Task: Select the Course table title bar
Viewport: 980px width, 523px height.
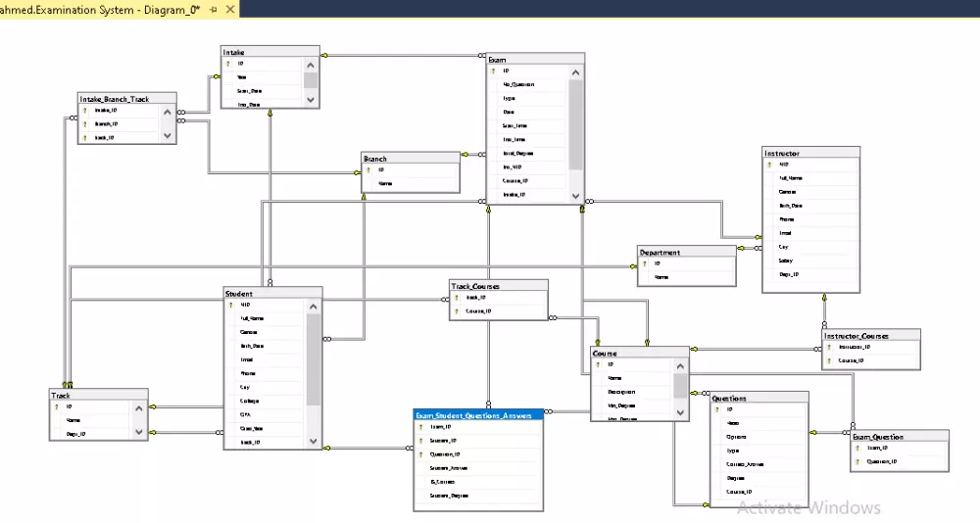Action: (x=640, y=353)
